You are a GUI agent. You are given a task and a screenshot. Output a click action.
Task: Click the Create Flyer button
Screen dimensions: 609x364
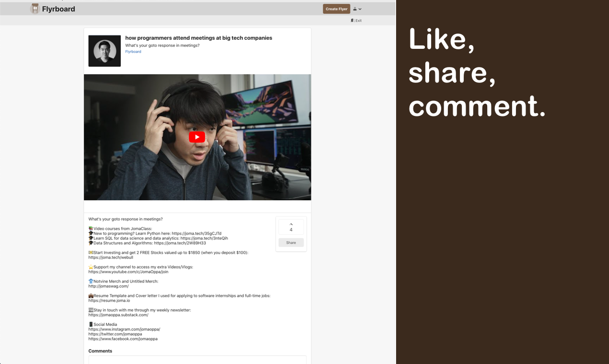[336, 9]
